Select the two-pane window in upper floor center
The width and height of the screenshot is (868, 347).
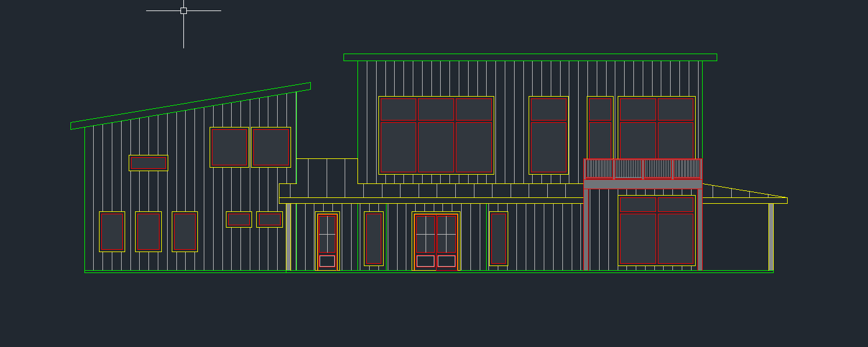[x=548, y=135]
